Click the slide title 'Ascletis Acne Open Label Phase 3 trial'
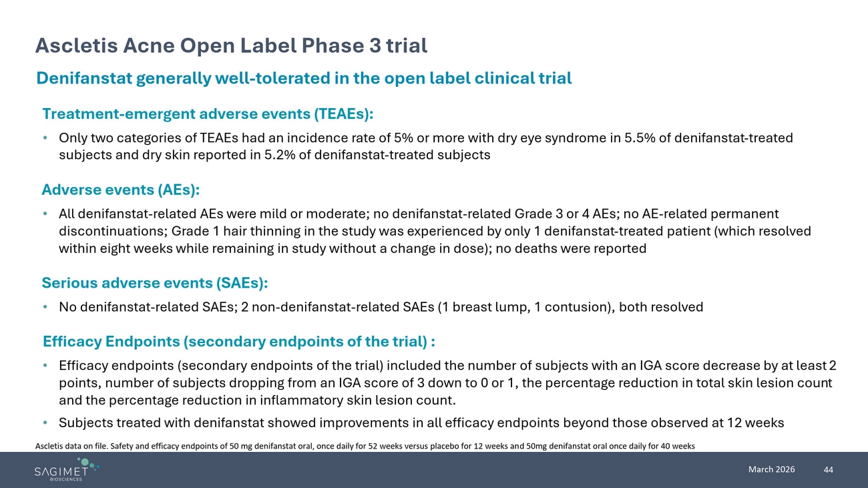 [231, 45]
